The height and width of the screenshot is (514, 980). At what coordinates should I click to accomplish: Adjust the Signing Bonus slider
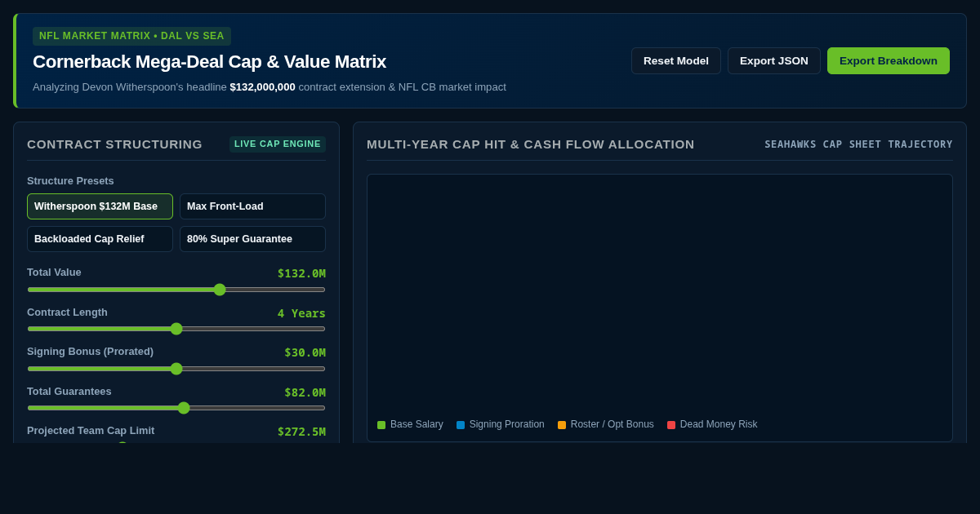click(x=176, y=369)
